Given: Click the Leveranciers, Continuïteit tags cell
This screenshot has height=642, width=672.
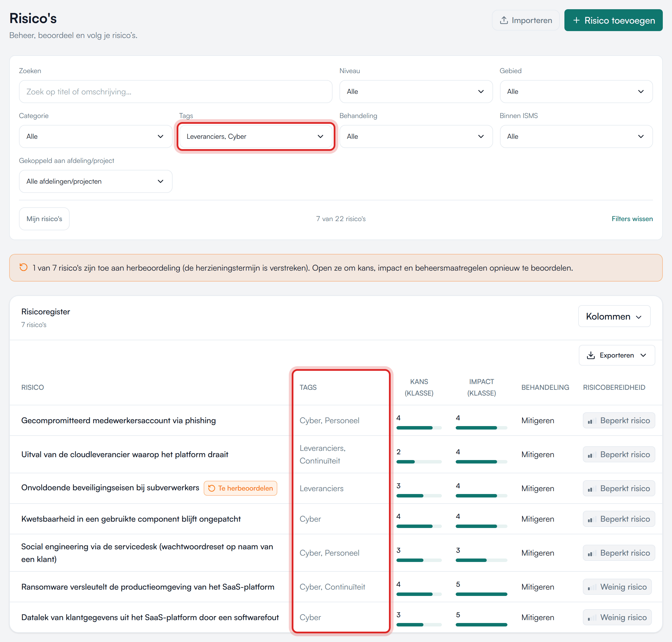Looking at the screenshot, I should [322, 454].
